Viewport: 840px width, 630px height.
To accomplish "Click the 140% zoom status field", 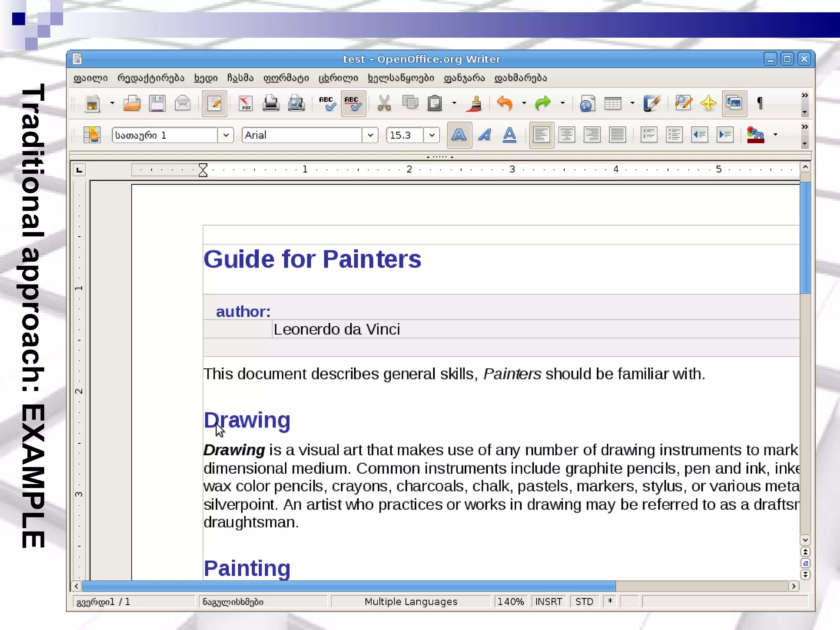I will [511, 601].
